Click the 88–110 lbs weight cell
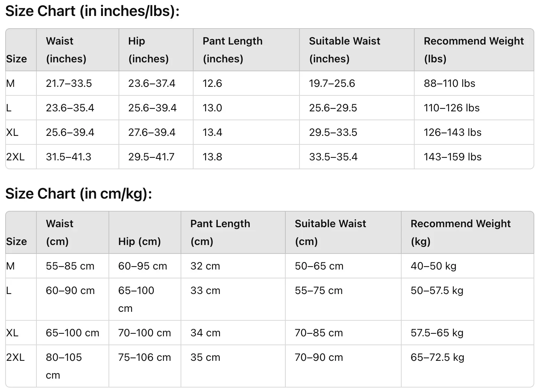 449,83
